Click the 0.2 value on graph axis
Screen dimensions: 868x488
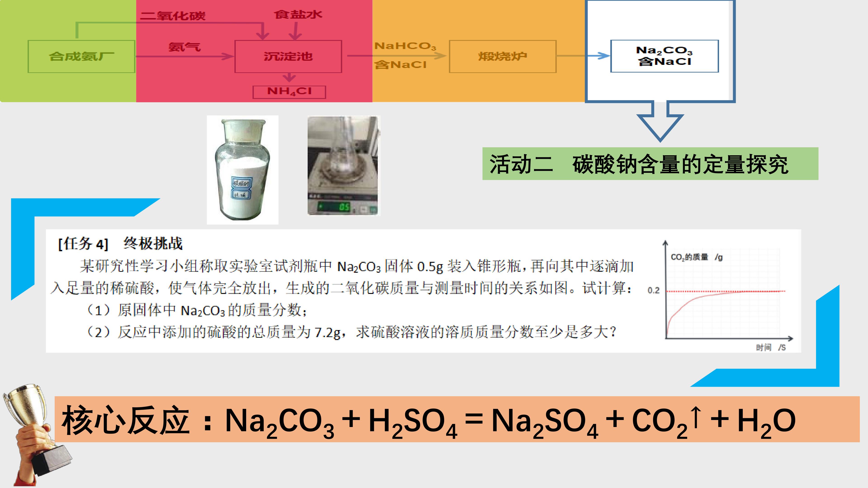tap(653, 290)
